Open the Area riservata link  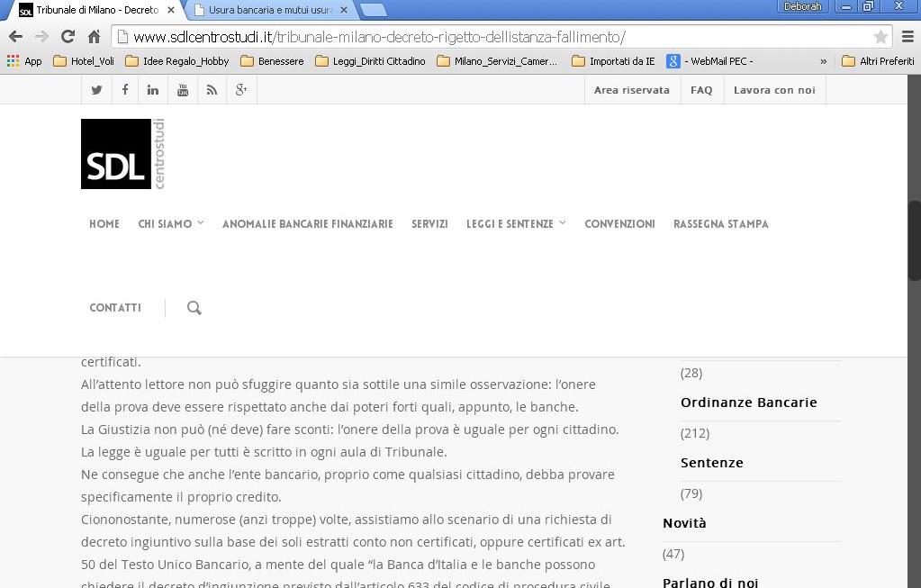632,90
